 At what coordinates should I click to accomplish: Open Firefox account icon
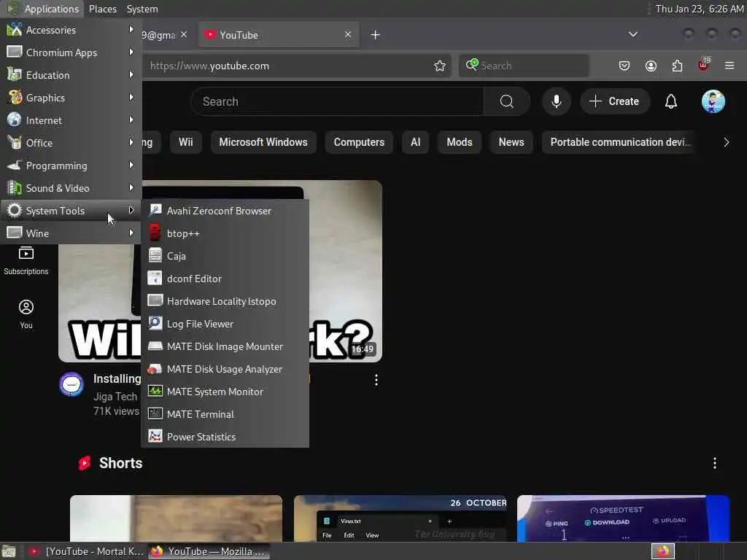(651, 66)
